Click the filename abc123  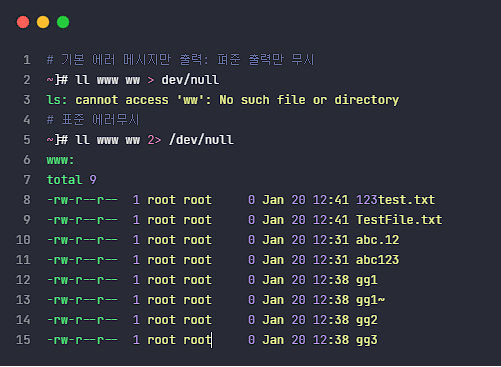click(377, 260)
